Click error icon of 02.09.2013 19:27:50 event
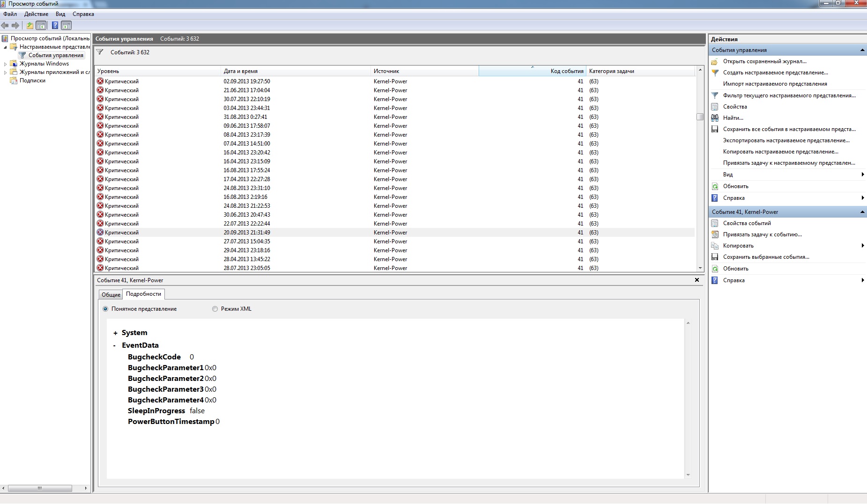The width and height of the screenshot is (867, 504). tap(100, 81)
